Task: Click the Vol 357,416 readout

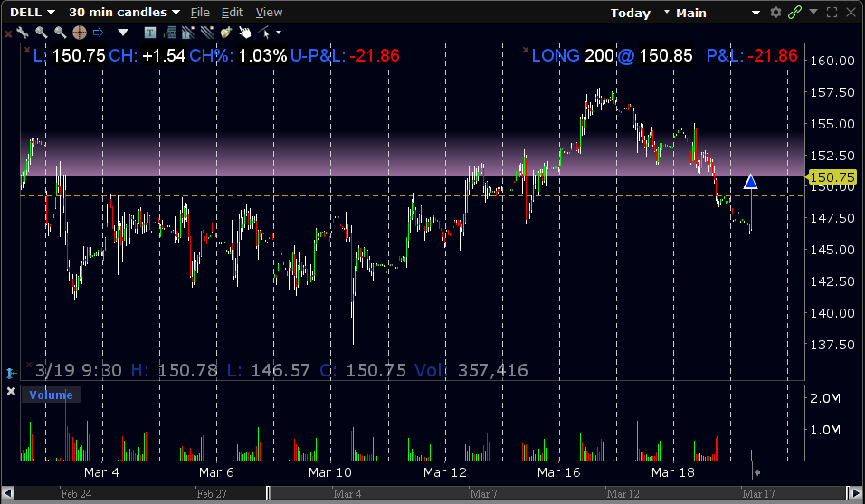Action: click(471, 370)
